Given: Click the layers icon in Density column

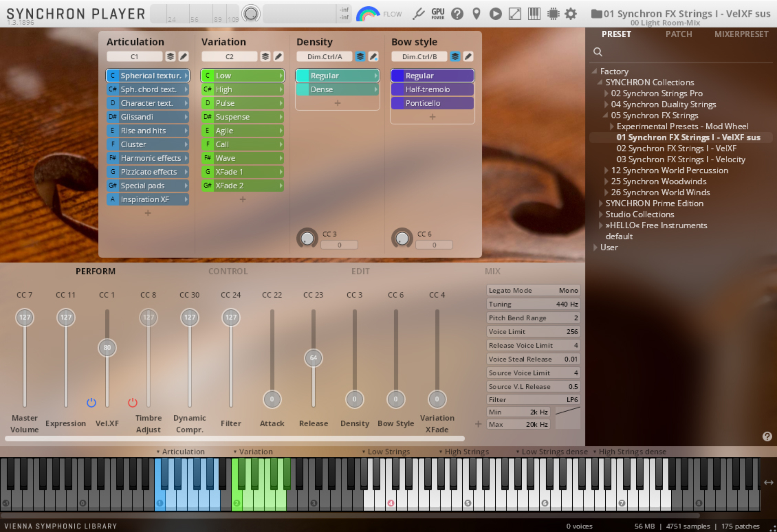Looking at the screenshot, I should pyautogui.click(x=360, y=56).
